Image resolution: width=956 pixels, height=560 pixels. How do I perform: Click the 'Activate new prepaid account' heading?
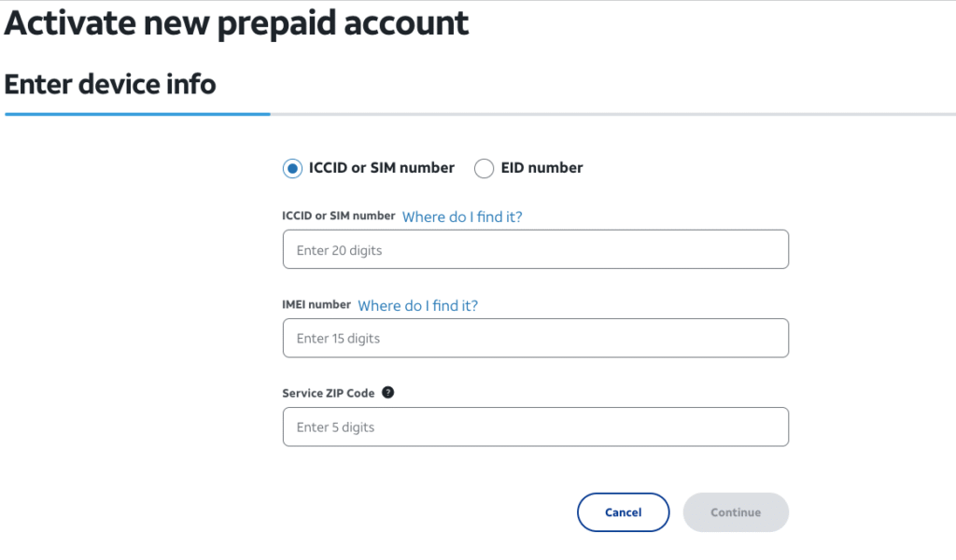point(236,24)
